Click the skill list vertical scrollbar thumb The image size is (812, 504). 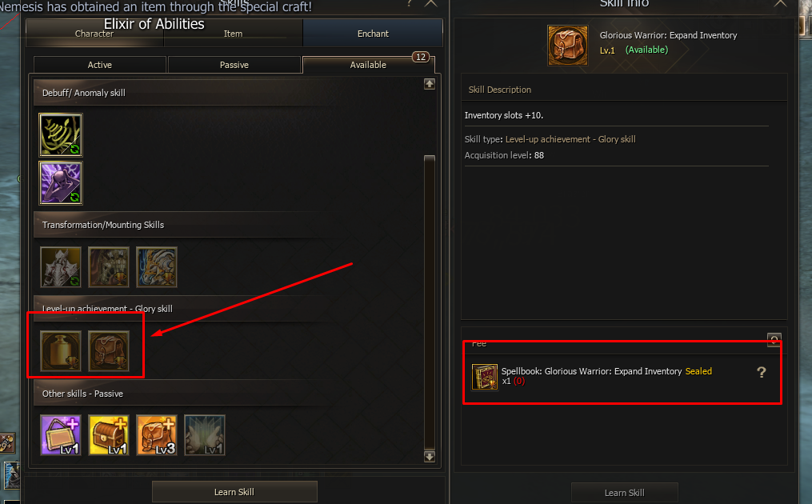430,302
